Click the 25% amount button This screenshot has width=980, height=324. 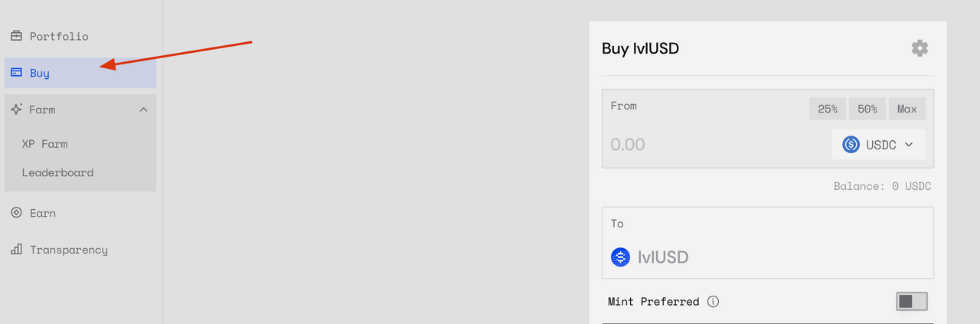[828, 109]
